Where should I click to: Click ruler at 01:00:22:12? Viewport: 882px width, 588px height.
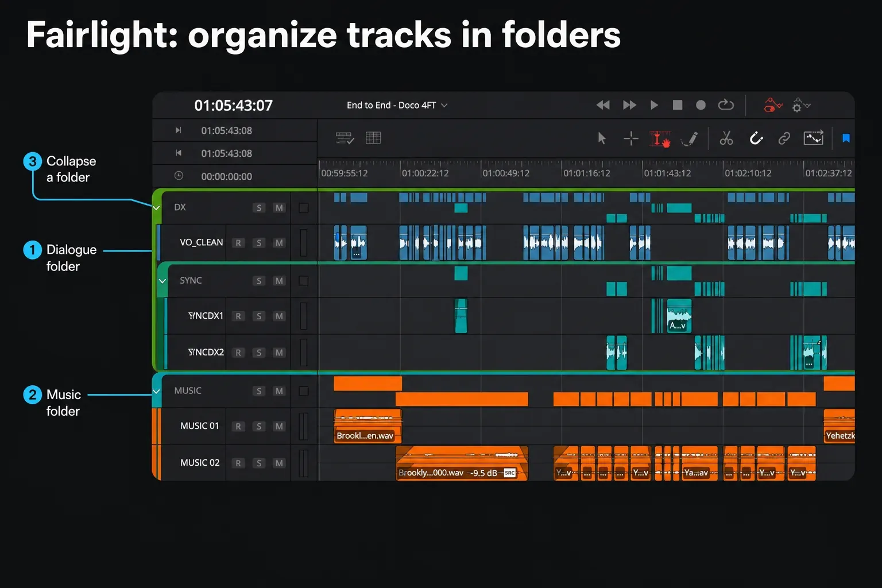click(425, 173)
